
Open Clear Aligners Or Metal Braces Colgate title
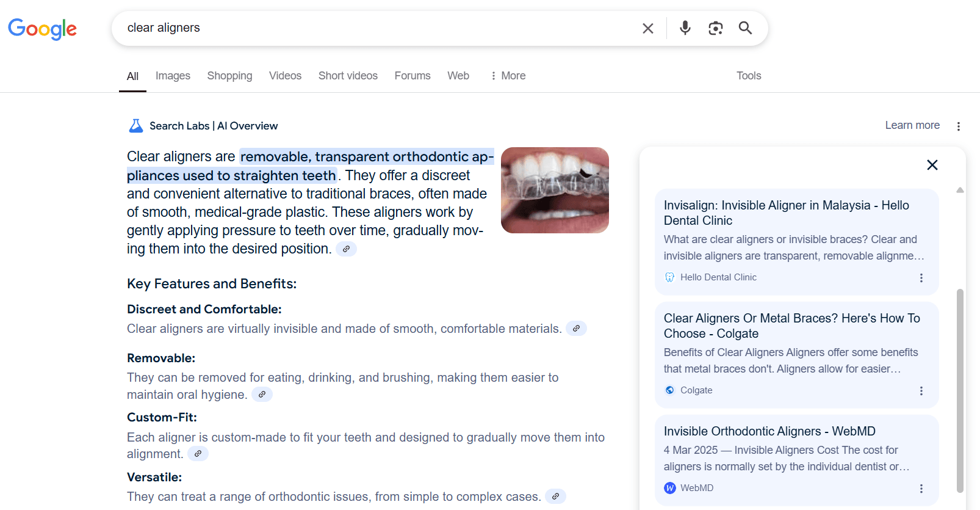point(792,326)
